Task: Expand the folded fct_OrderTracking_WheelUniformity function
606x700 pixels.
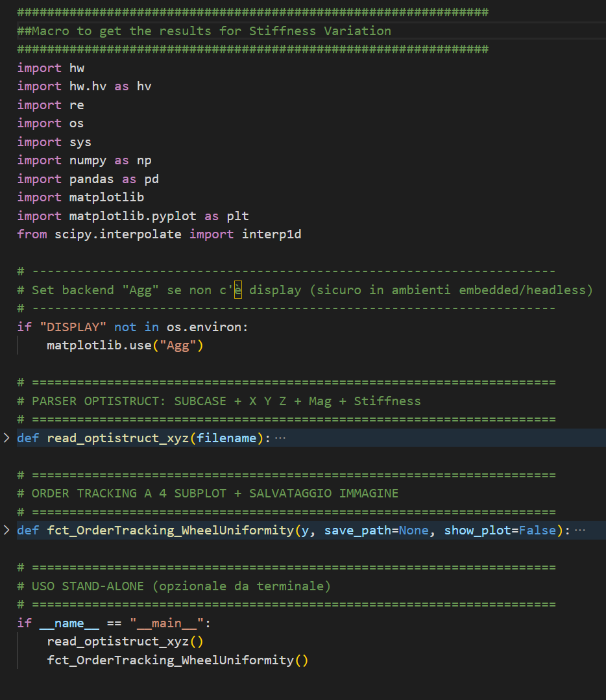Action: click(x=6, y=530)
